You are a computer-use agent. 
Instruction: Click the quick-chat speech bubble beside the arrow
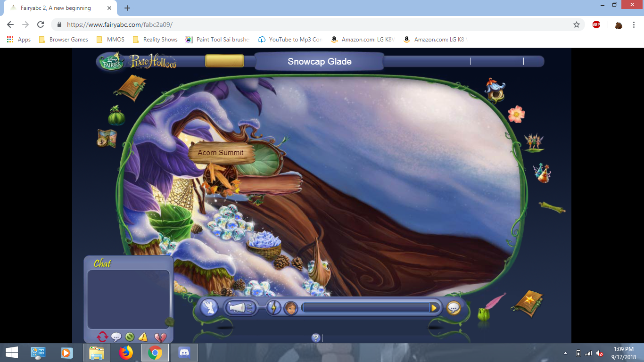tap(453, 309)
